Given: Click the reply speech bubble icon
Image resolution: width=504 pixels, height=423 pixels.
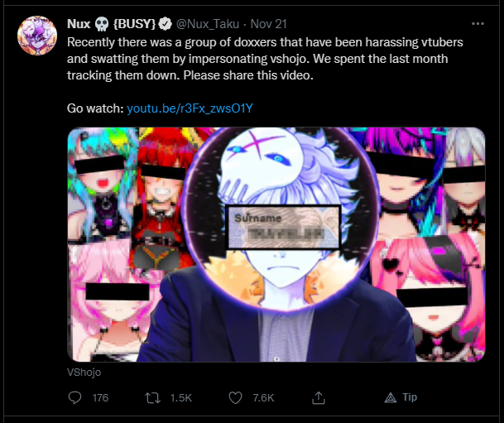Looking at the screenshot, I should click(74, 397).
